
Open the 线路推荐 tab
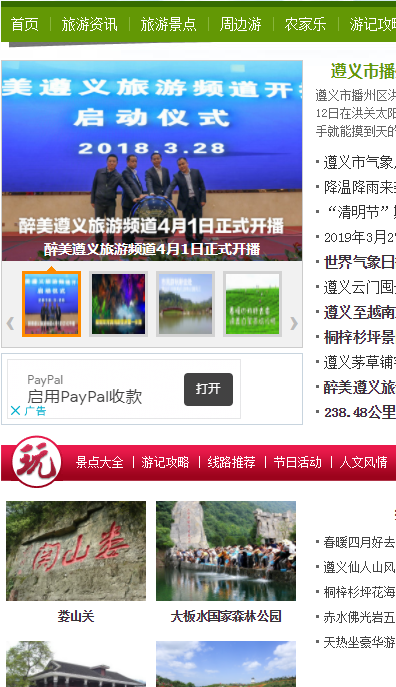click(x=231, y=462)
